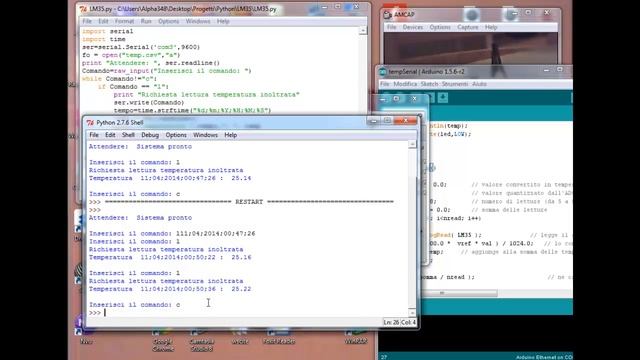
Task: Click the Python 2.7.6 Shell title bar icon
Action: (90, 122)
